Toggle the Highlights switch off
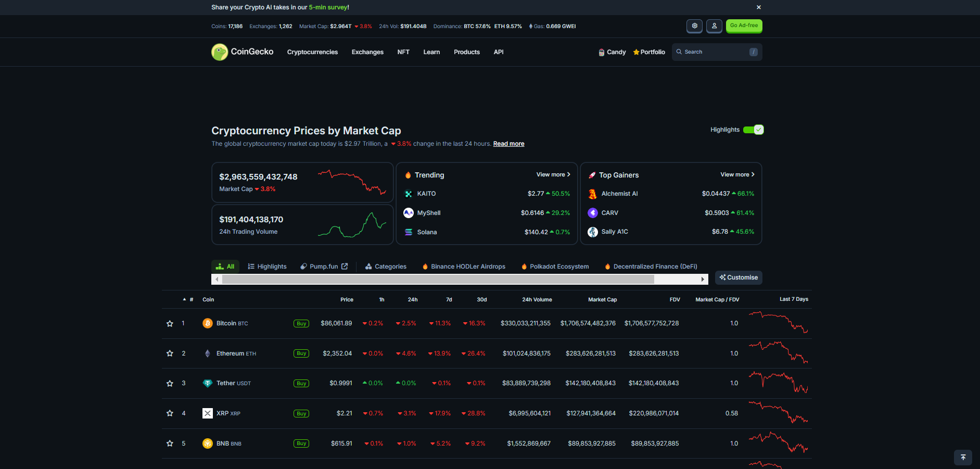980x469 pixels. pos(753,130)
